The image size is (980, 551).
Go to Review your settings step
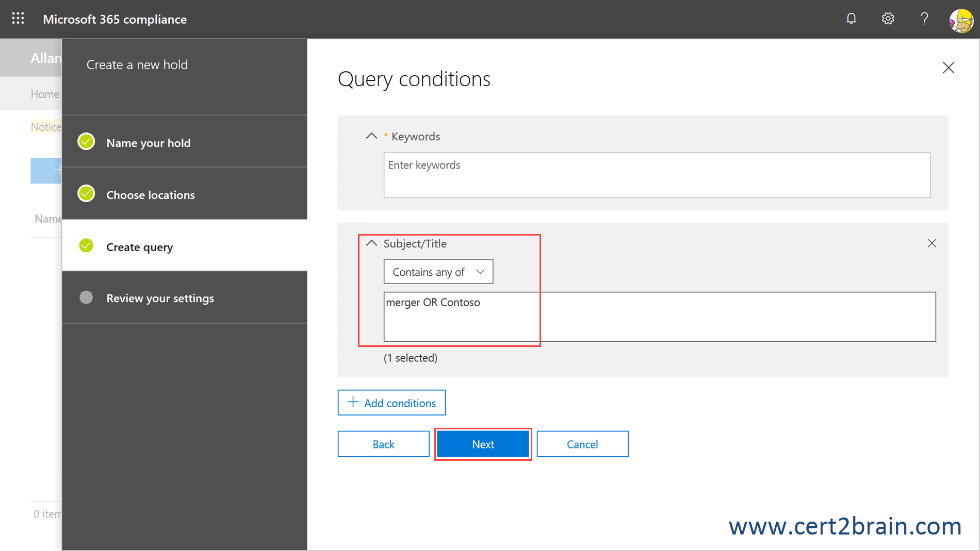click(185, 297)
